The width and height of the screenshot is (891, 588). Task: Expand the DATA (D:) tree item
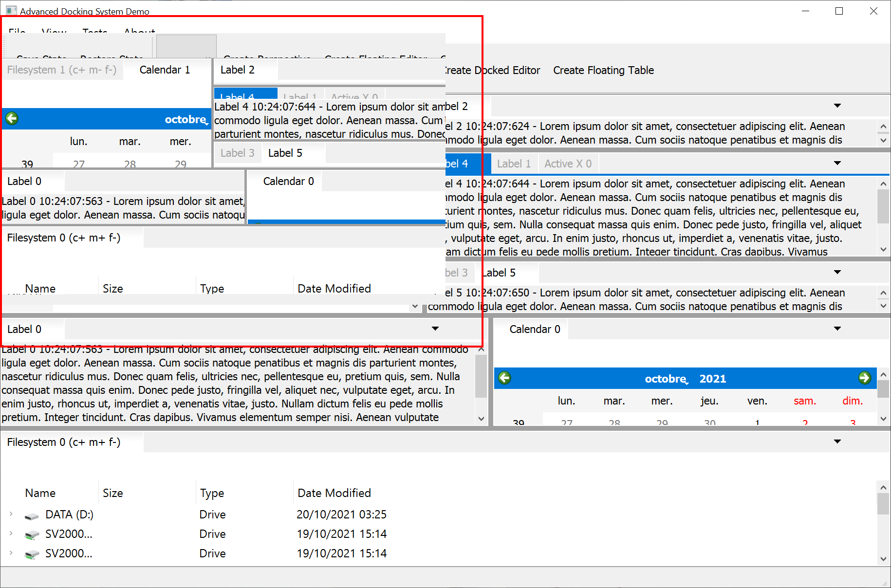(11, 514)
